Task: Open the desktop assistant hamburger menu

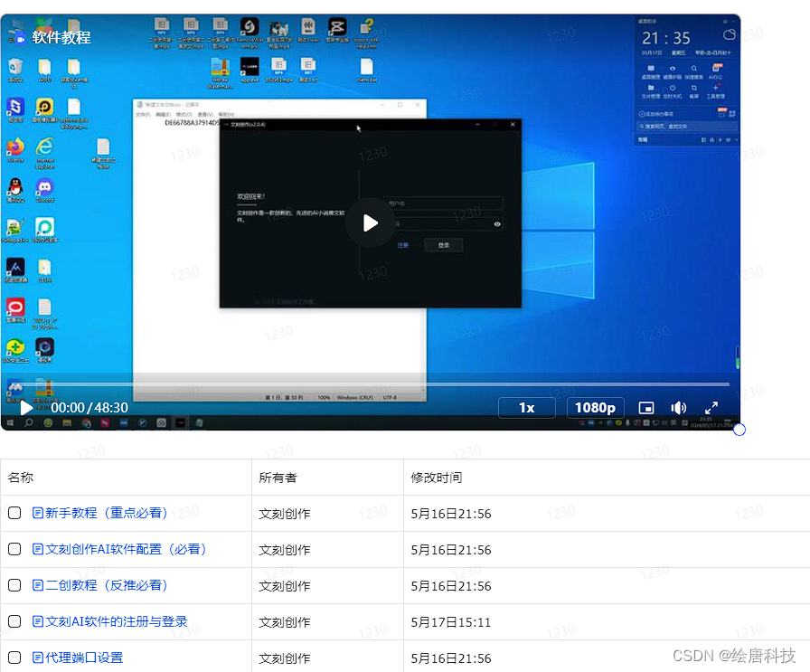Action: coord(725,21)
